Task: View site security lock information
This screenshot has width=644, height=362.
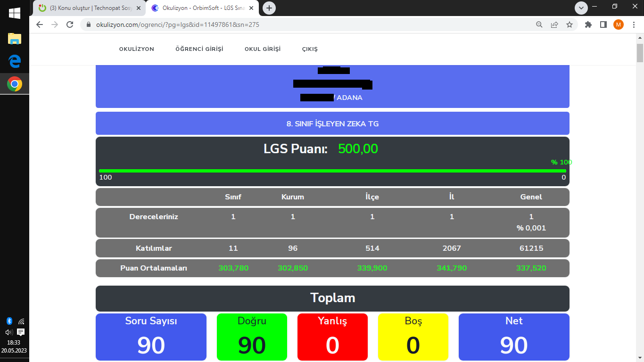Action: pos(88,25)
